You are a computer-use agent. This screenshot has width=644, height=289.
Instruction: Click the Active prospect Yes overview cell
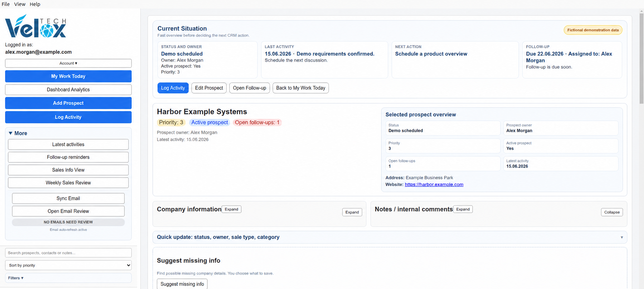pos(560,146)
